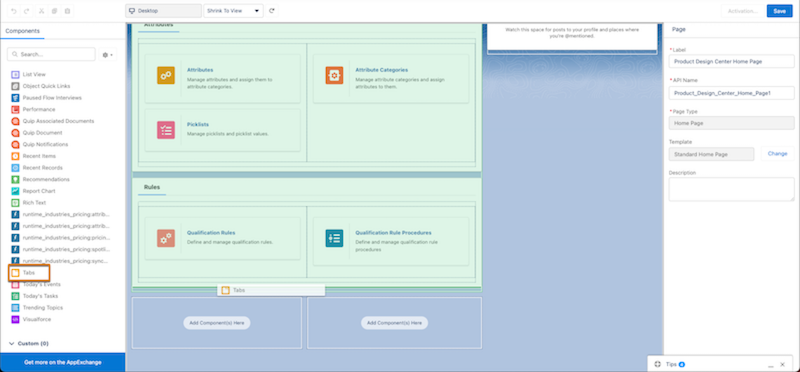This screenshot has height=372, width=800.
Task: Open the gear menu beside component search
Action: point(108,55)
